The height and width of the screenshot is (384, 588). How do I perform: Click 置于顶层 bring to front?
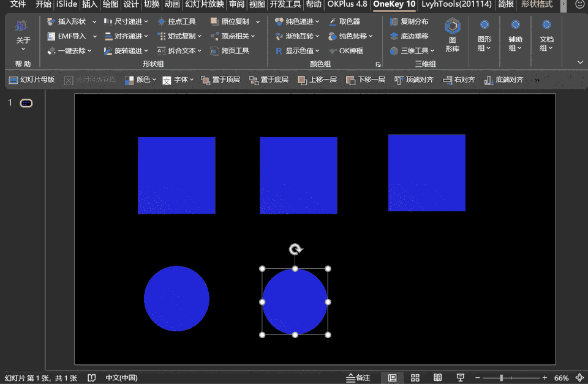pyautogui.click(x=221, y=80)
